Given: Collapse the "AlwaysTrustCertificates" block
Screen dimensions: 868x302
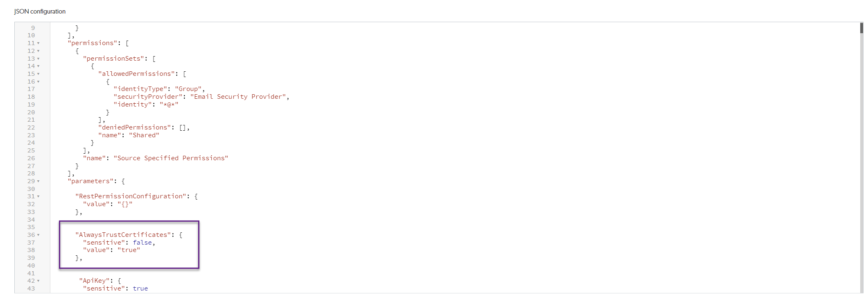Looking at the screenshot, I should [x=38, y=235].
